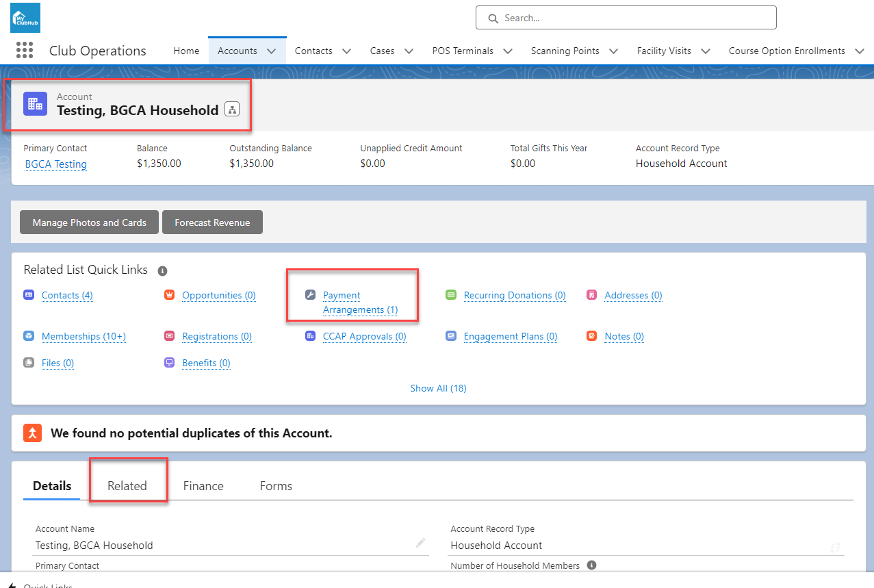Expand the Accounts tab dropdown chevron
This screenshot has width=874, height=588.
click(272, 51)
